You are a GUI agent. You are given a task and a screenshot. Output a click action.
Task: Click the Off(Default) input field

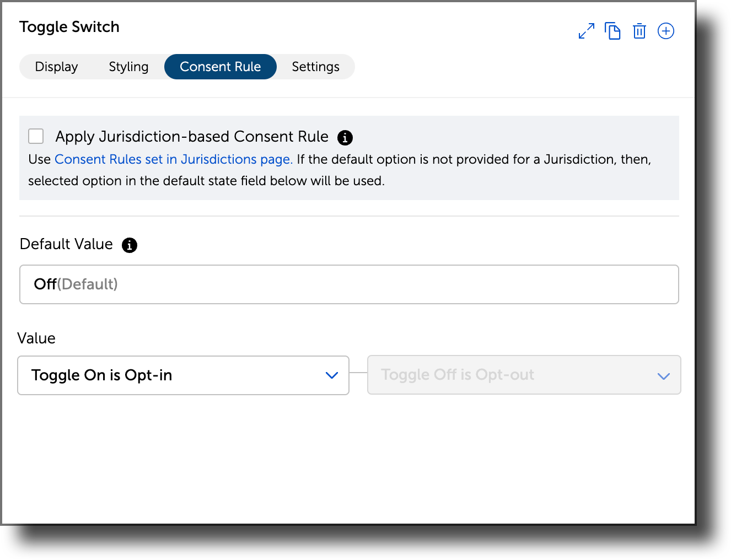coord(349,284)
